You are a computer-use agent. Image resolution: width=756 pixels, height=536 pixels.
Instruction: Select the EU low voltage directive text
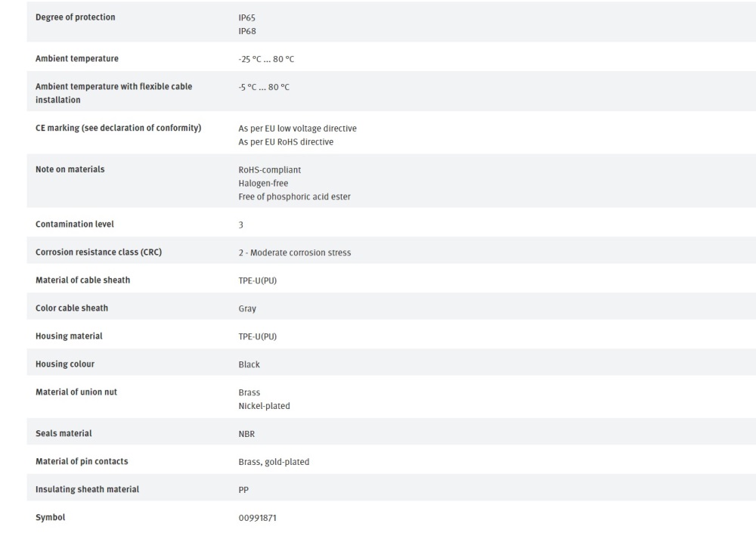coord(297,129)
